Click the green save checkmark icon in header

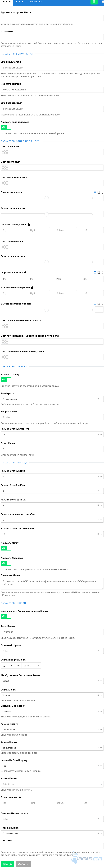point(94,2)
